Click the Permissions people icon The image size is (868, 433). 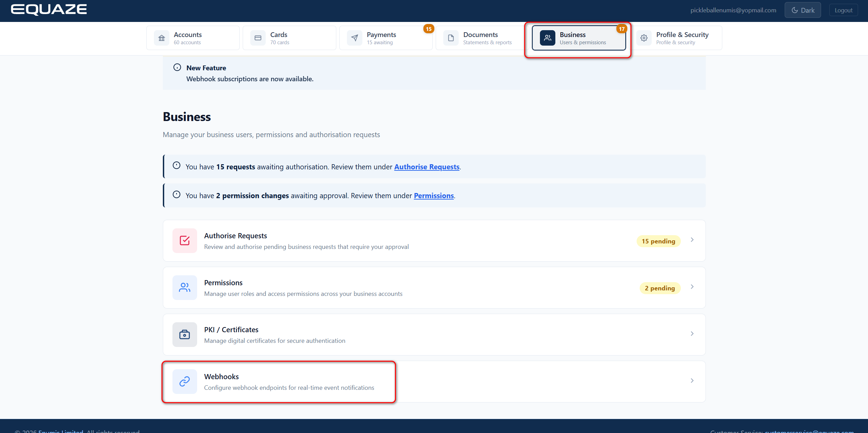coord(185,288)
